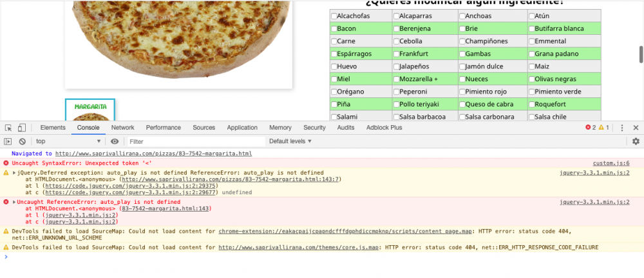This screenshot has height=278, width=644.
Task: Activate the inspect element picker icon
Action: (8, 128)
